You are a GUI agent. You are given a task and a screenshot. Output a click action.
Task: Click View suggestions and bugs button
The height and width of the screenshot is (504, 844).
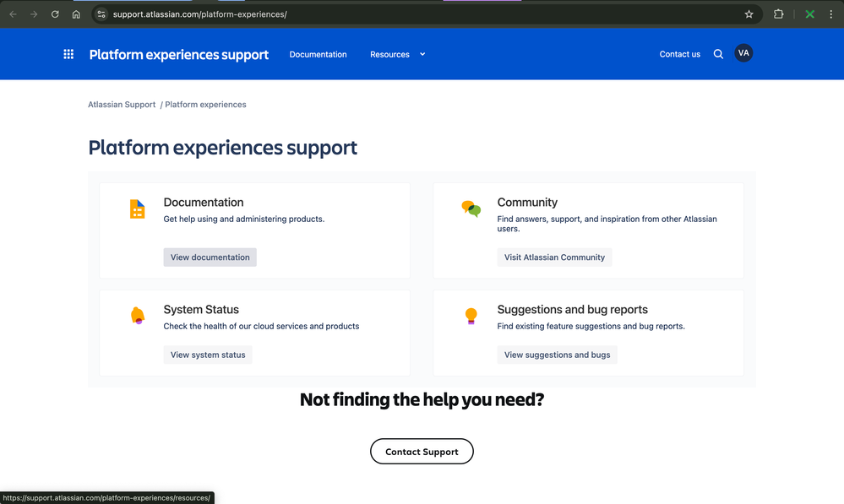(x=557, y=355)
